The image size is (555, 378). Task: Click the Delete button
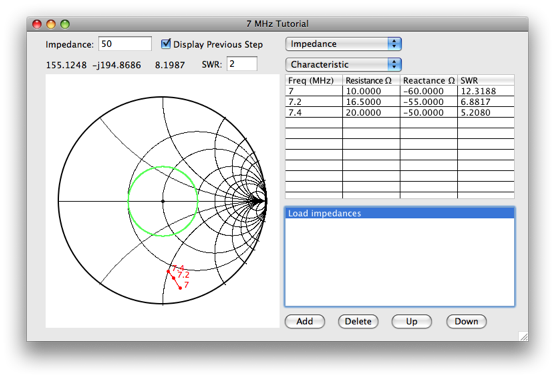coord(358,321)
